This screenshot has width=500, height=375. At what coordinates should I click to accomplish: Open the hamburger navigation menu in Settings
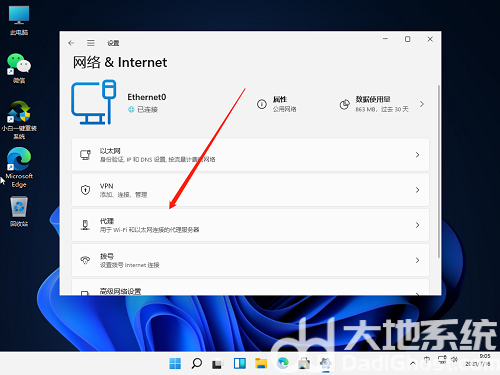pyautogui.click(x=91, y=43)
